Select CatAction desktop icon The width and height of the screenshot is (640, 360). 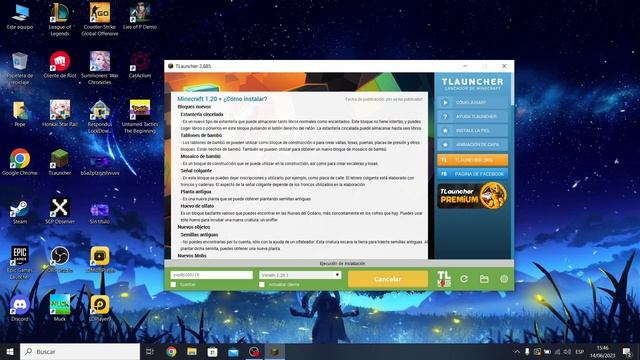coord(140,65)
